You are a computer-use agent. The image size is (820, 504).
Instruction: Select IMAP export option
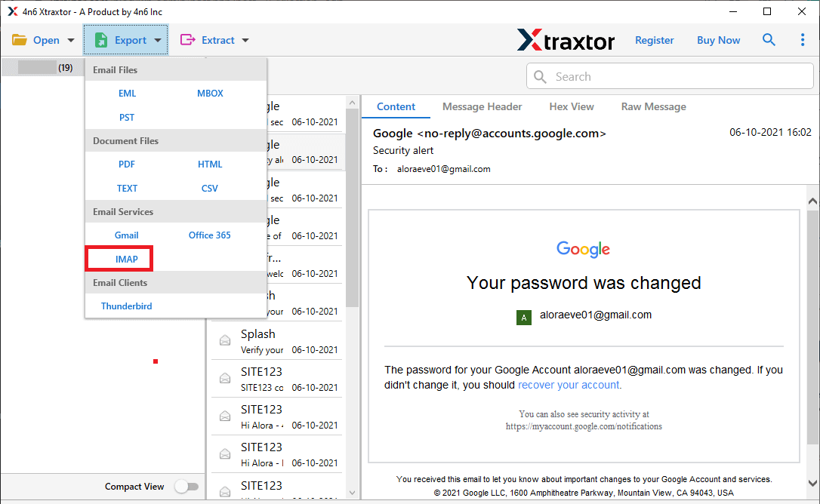(127, 260)
